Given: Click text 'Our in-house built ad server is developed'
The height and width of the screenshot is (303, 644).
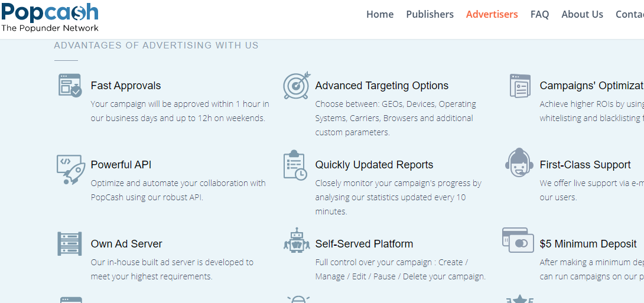Looking at the screenshot, I should (x=167, y=262).
